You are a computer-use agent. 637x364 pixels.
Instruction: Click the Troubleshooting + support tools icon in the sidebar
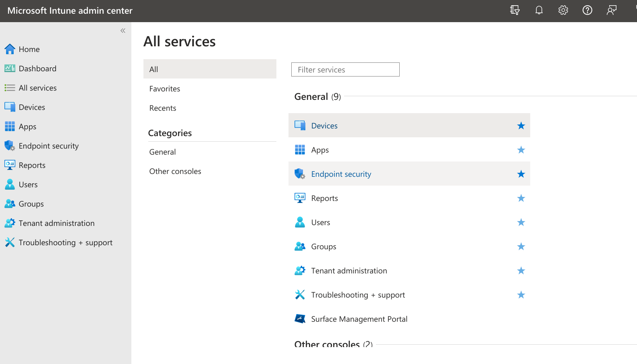tap(10, 242)
